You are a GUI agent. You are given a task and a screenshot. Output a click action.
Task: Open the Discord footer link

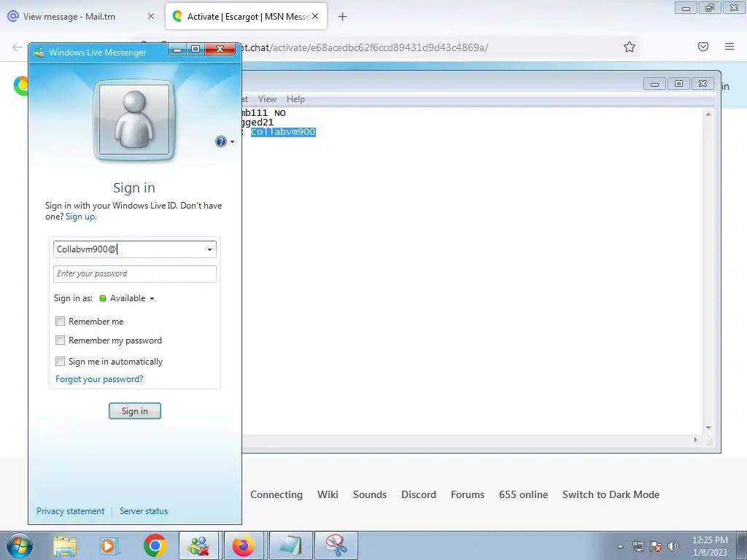click(418, 494)
